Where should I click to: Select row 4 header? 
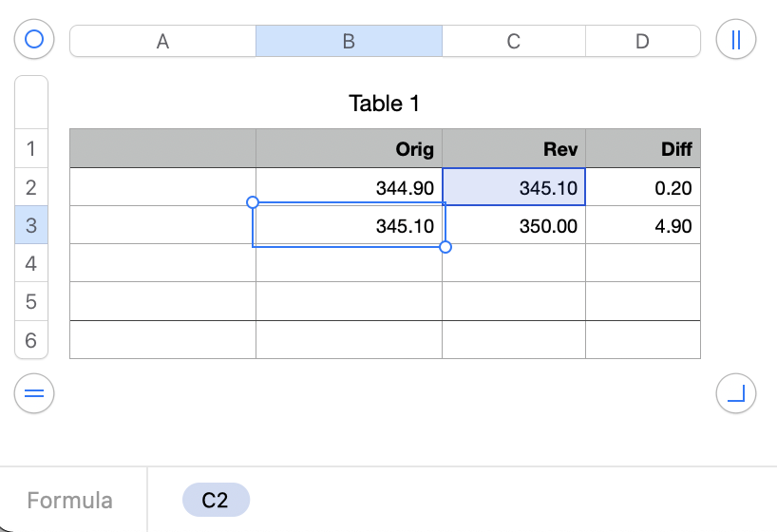tap(31, 263)
